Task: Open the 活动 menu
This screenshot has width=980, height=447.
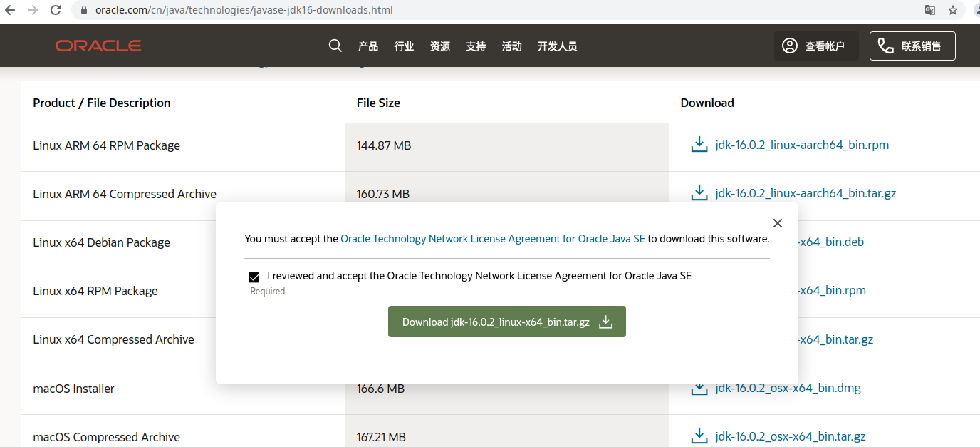Action: (512, 46)
